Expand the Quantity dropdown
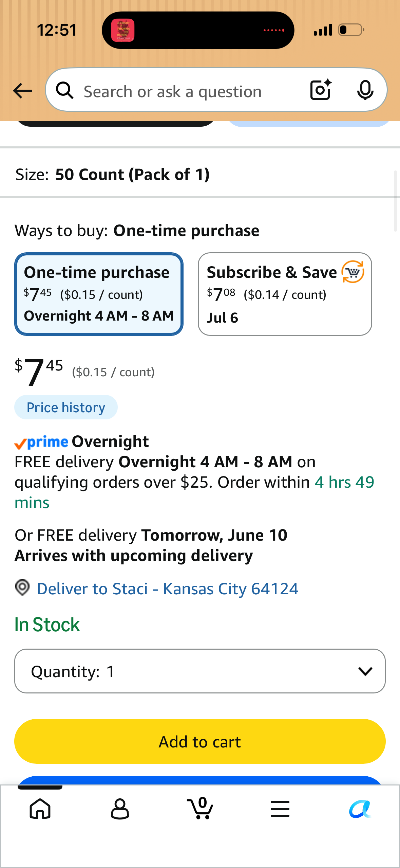The image size is (400, 868). pos(200,671)
